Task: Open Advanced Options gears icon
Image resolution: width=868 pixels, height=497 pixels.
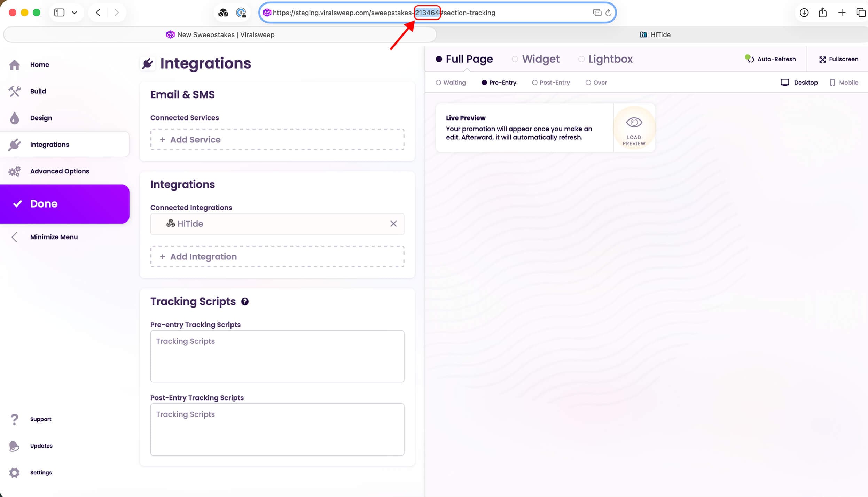Action: [15, 171]
